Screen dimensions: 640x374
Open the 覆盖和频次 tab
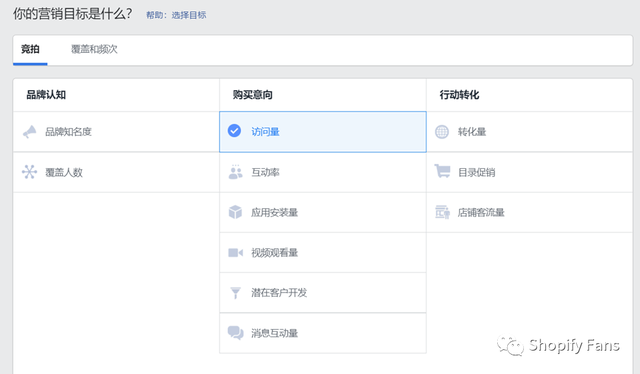[94, 49]
